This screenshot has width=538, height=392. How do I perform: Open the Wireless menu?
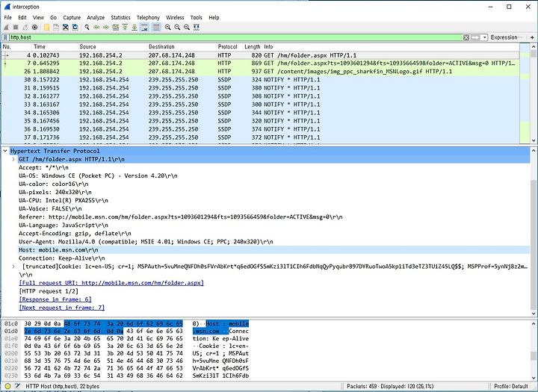coord(175,17)
